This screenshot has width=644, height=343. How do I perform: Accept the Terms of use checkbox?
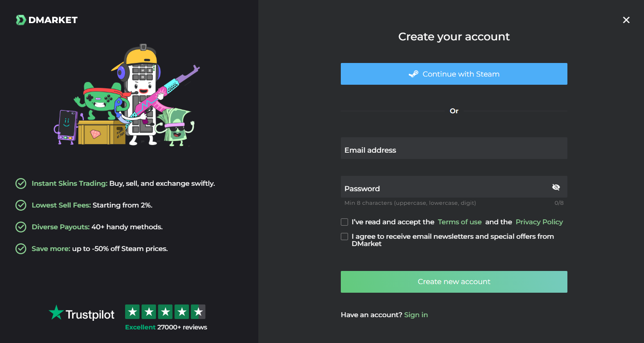point(344,222)
